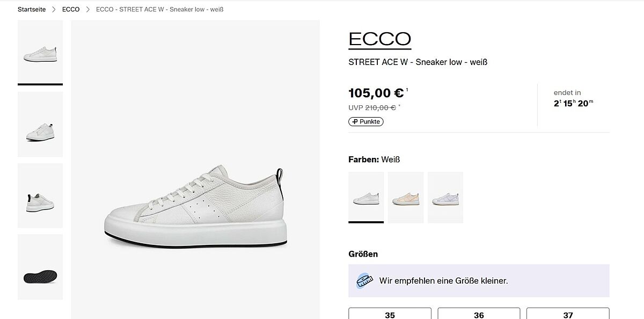Pick the lilac sneaker color swatch
Image resolution: width=644 pixels, height=319 pixels.
click(x=445, y=197)
